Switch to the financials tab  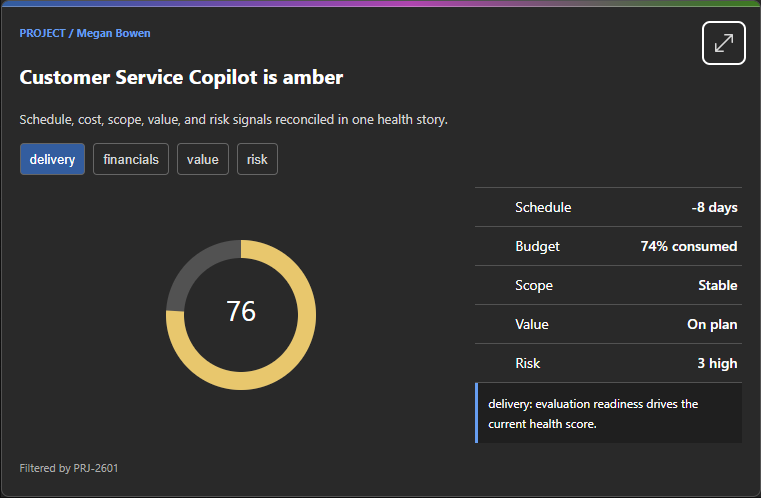click(x=131, y=159)
